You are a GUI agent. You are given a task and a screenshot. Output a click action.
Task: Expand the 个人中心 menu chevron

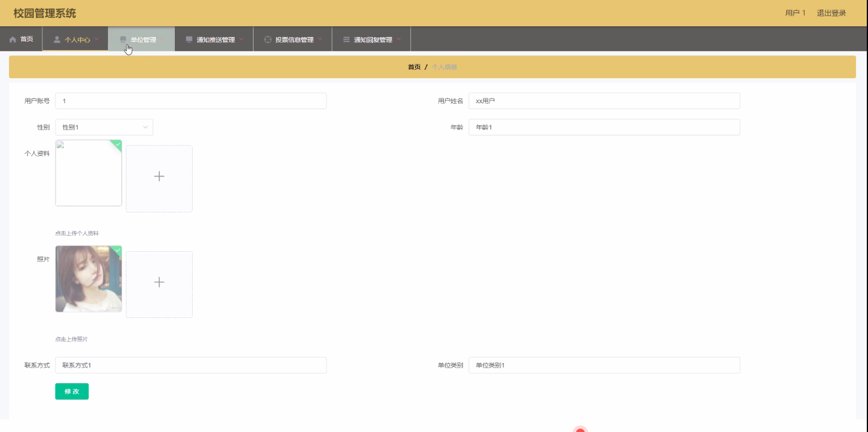click(x=97, y=39)
